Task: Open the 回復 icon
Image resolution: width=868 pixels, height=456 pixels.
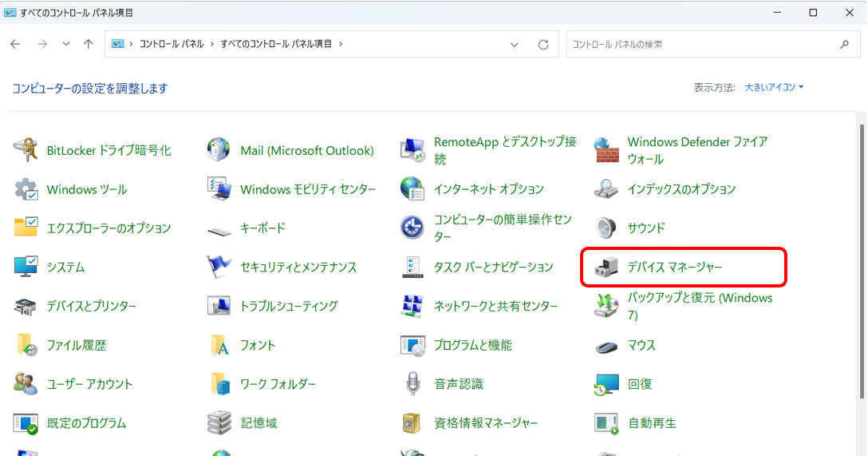Action: pyautogui.click(x=606, y=384)
